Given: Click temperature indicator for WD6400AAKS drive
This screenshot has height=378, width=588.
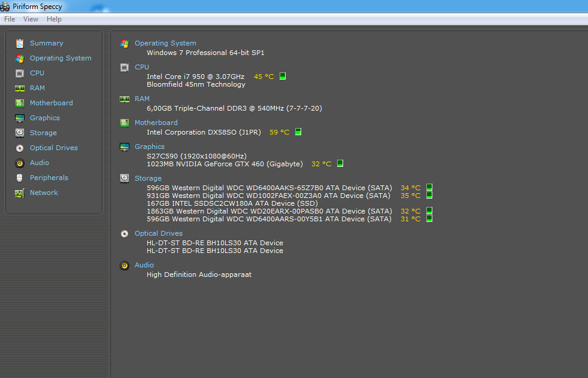Looking at the screenshot, I should point(429,187).
